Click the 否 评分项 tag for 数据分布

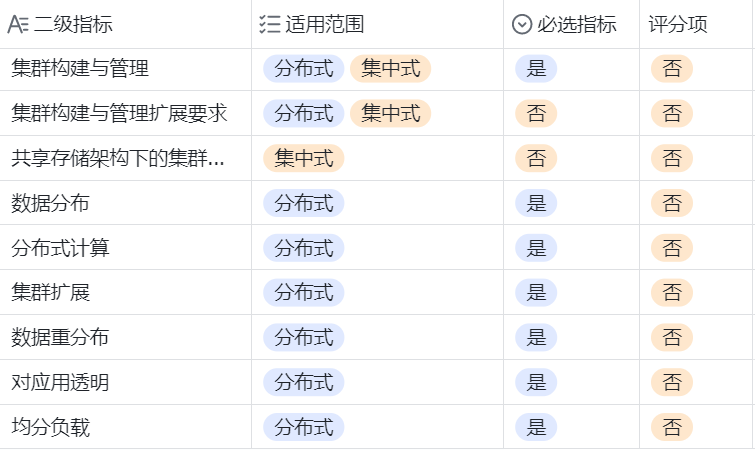pyautogui.click(x=672, y=204)
